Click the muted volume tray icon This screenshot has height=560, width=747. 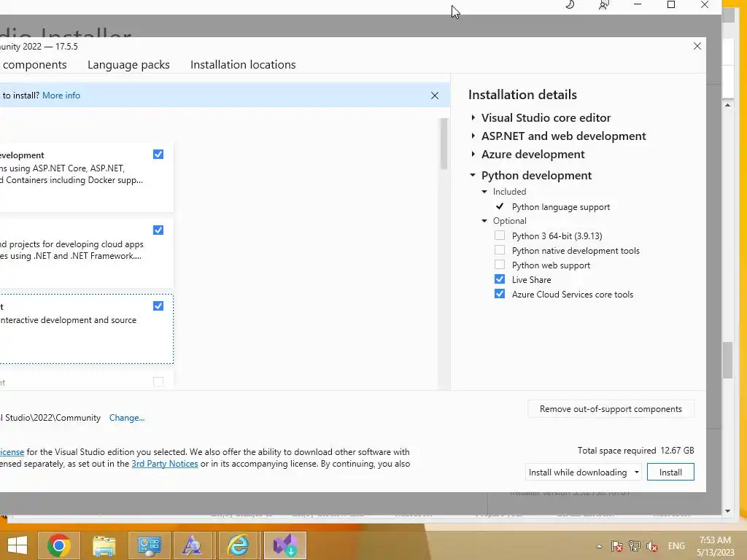[x=652, y=546]
